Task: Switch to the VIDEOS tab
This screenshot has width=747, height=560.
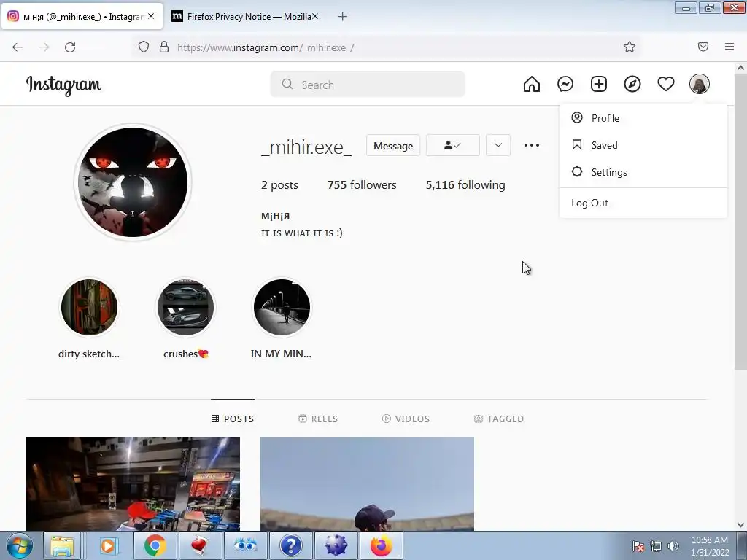Action: [406, 419]
